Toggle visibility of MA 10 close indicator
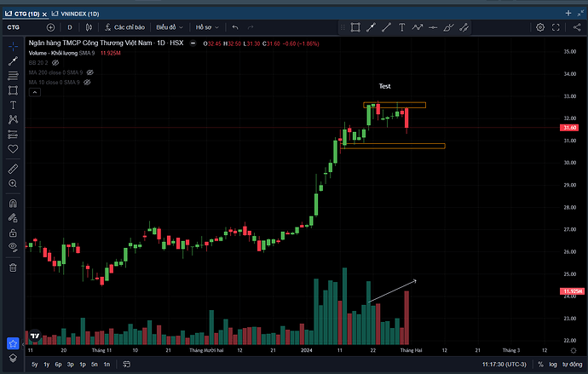588x374 pixels. 87,82
